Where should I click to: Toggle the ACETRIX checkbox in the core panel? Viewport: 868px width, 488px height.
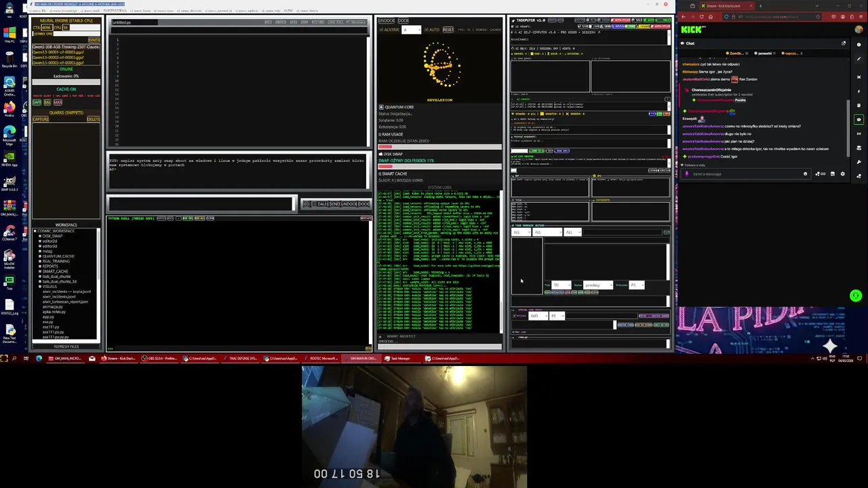click(381, 30)
